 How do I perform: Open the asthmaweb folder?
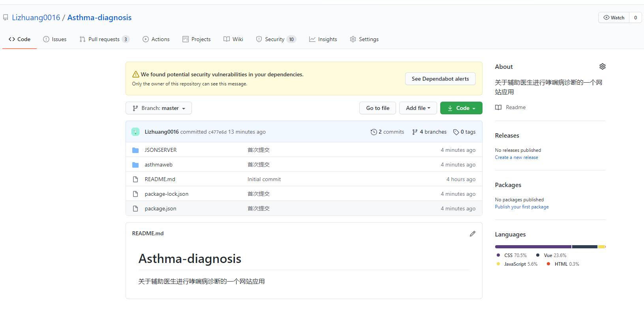click(159, 165)
